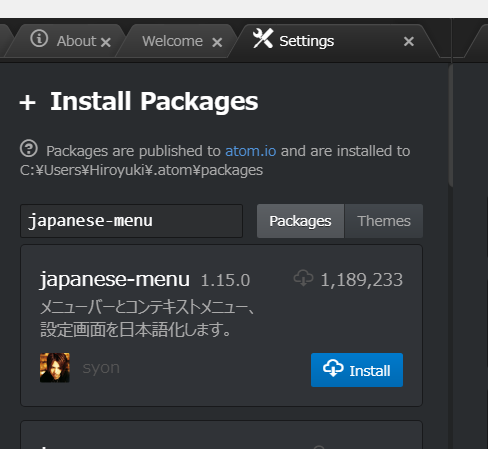Click the syon author avatar
Screen dimensions: 488x449
click(x=55, y=368)
